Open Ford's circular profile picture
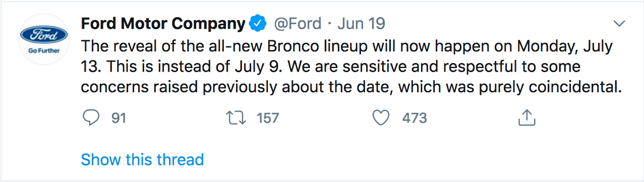 pos(43,39)
